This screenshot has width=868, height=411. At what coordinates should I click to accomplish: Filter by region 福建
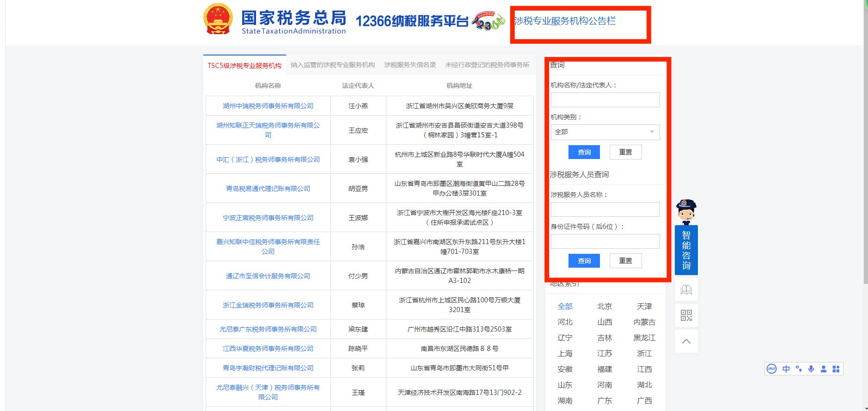(x=605, y=369)
